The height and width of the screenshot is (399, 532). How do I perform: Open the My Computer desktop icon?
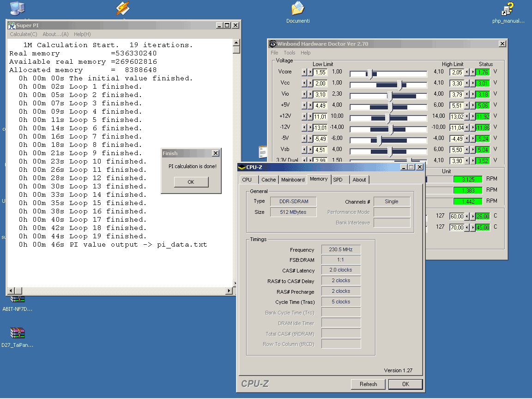[x=17, y=8]
